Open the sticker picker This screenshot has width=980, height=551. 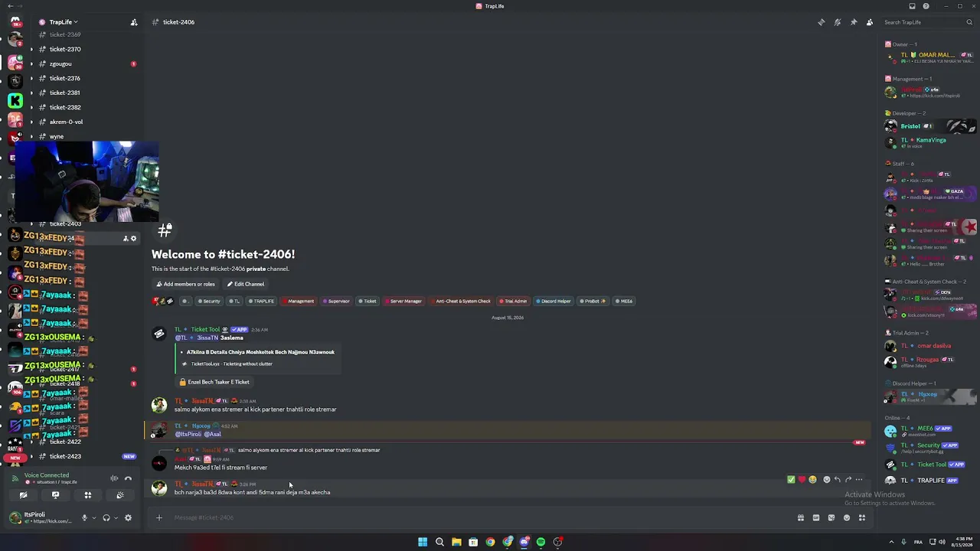(x=831, y=517)
